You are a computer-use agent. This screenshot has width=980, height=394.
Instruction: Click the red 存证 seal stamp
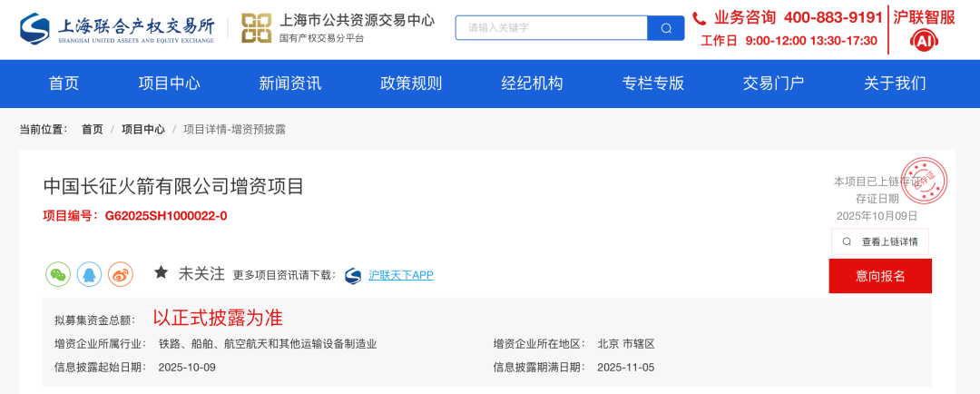pyautogui.click(x=924, y=181)
